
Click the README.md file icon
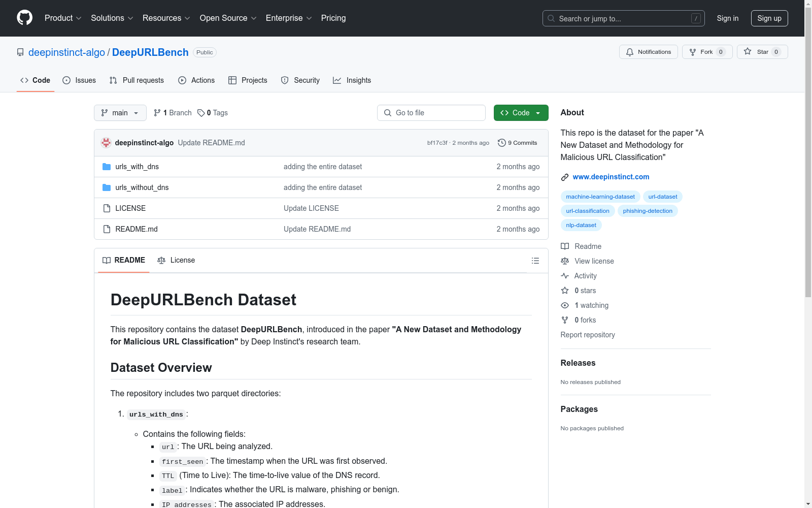[x=107, y=229]
